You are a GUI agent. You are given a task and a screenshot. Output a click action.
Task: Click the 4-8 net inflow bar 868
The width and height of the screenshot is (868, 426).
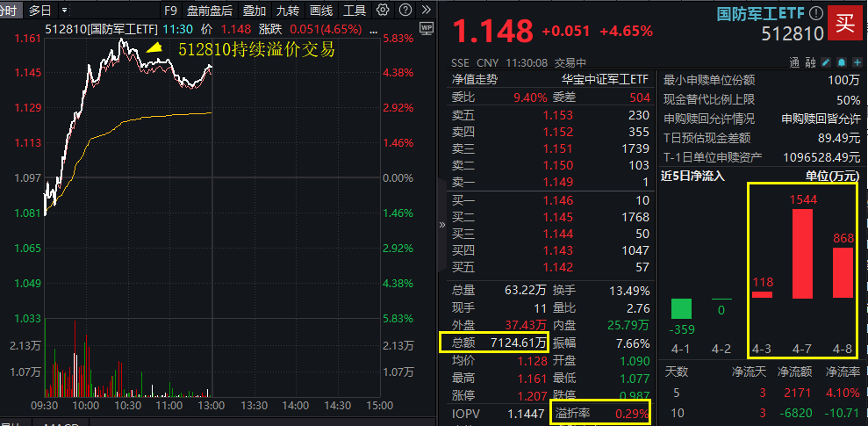point(843,272)
